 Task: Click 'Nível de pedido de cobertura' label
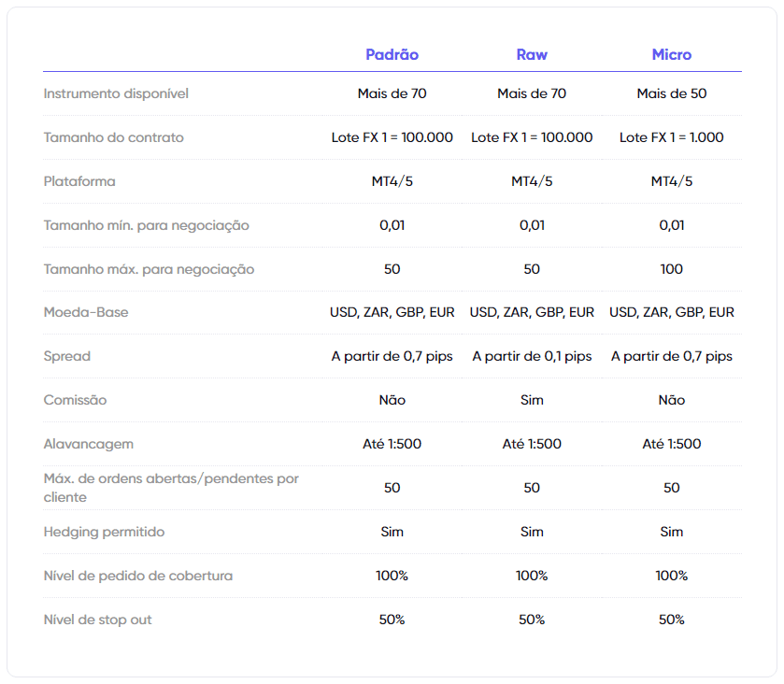pos(137,576)
